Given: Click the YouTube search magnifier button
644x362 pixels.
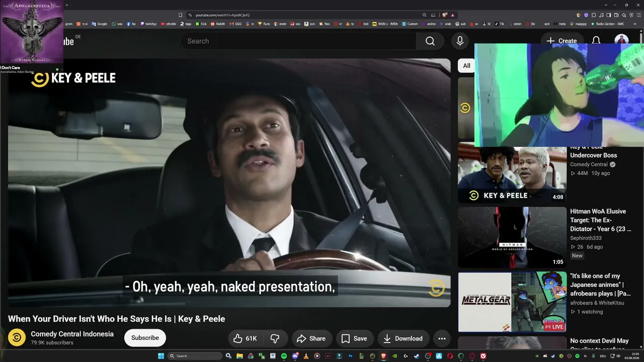Looking at the screenshot, I should tap(430, 41).
